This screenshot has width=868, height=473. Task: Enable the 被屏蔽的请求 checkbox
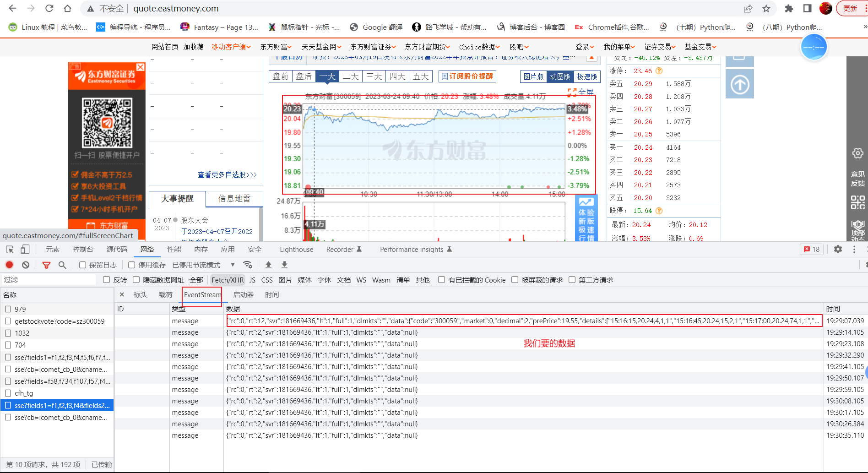[515, 280]
